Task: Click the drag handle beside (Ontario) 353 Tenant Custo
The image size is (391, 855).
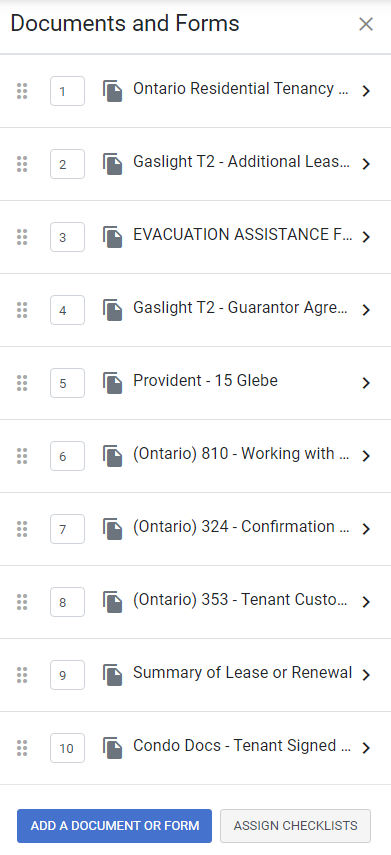Action: point(22,602)
